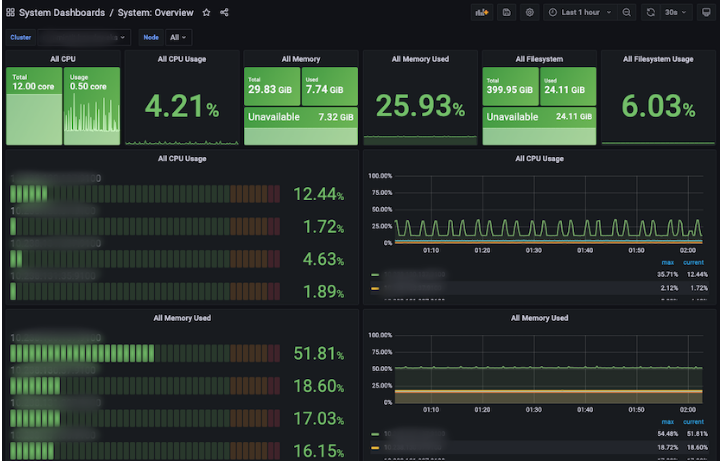This screenshot has height=472, width=724.
Task: Open the All Filesystem panel title menu
Action: 539,59
